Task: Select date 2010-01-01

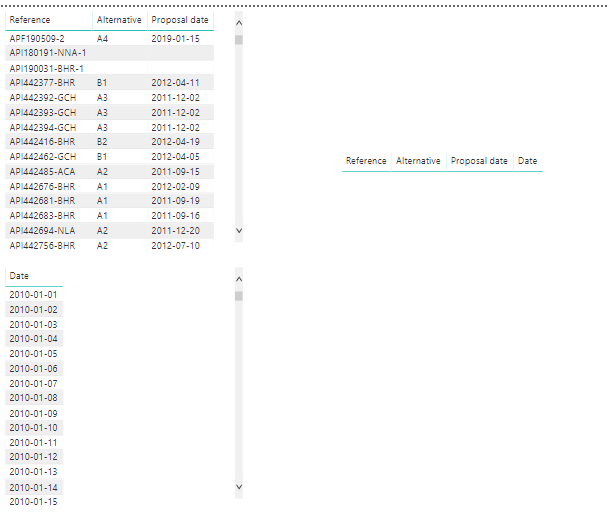Action: pos(33,294)
